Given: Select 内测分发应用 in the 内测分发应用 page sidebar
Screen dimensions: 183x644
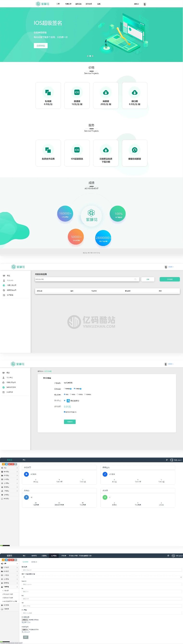Looking at the screenshot, I should coord(12,285).
